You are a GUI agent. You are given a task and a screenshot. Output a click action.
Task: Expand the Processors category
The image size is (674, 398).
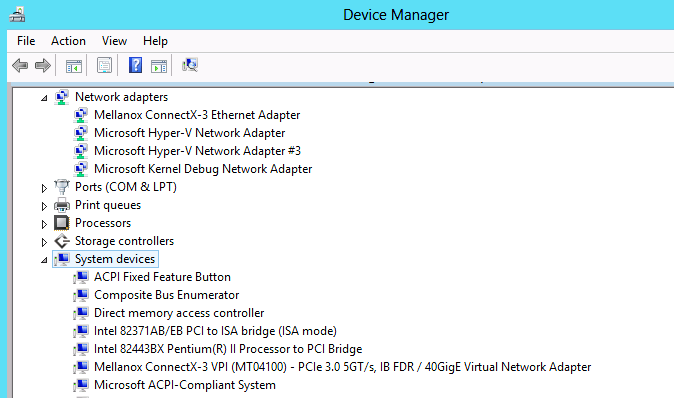[44, 224]
